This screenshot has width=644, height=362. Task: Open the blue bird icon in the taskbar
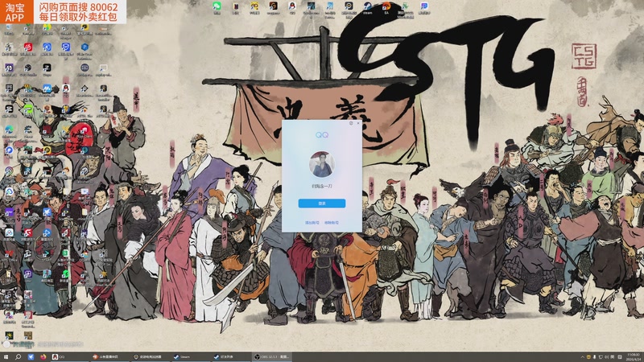pos(31,357)
